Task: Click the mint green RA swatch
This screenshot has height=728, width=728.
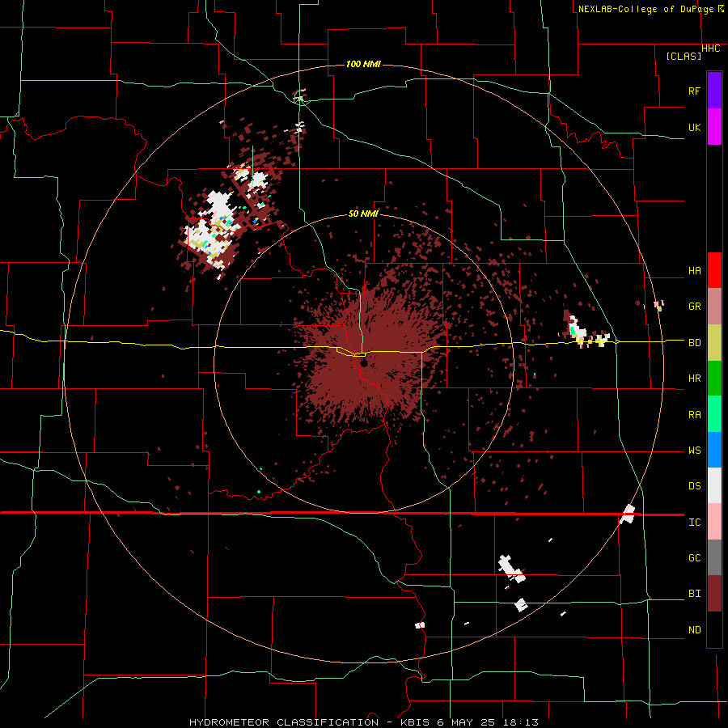Action: pyautogui.click(x=714, y=414)
